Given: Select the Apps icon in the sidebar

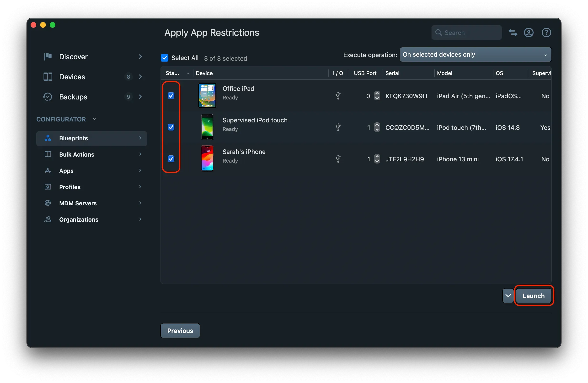Looking at the screenshot, I should click(x=48, y=171).
